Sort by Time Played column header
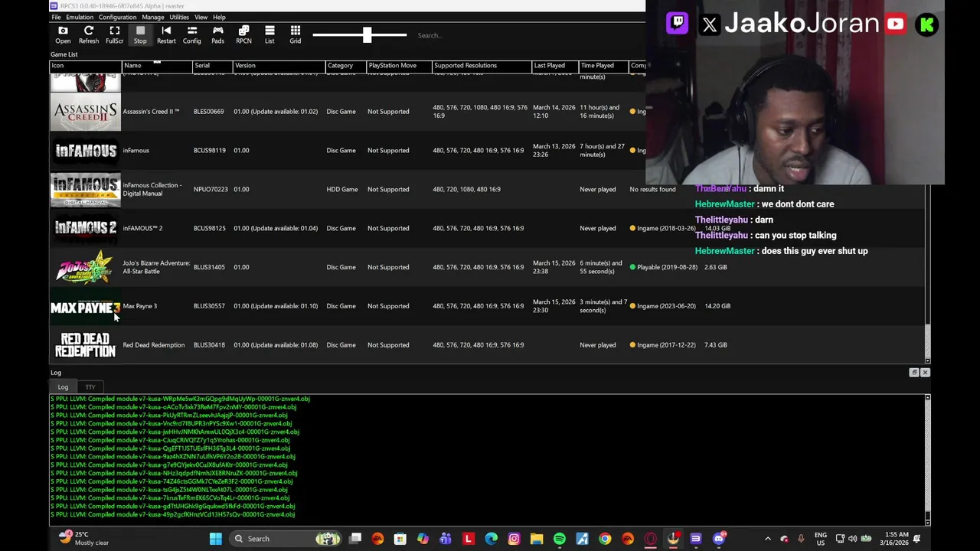This screenshot has height=551, width=980. [x=603, y=66]
